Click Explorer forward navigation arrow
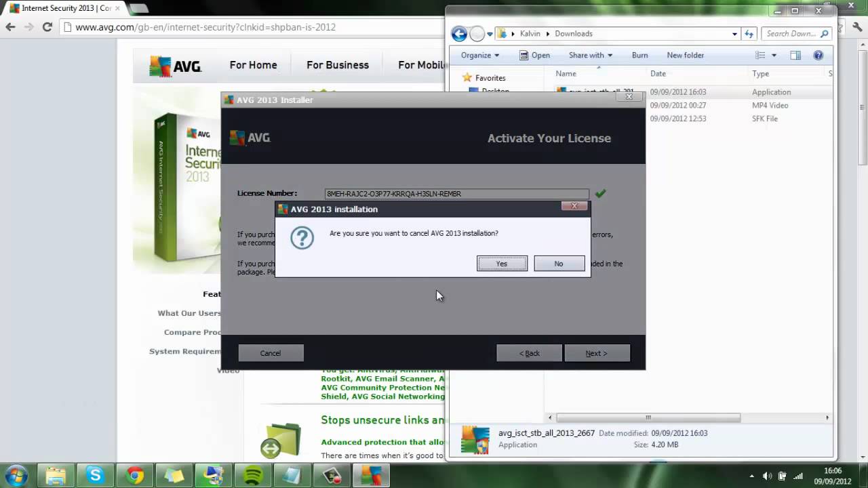The height and width of the screenshot is (488, 868). click(x=477, y=34)
